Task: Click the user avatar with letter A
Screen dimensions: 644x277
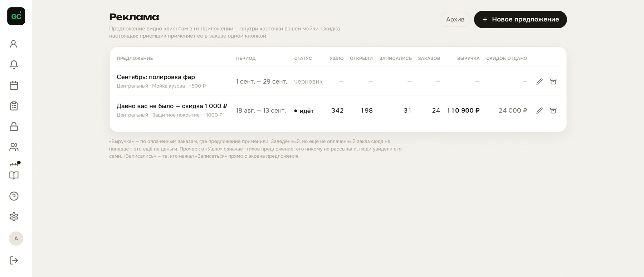Action: 16,238
